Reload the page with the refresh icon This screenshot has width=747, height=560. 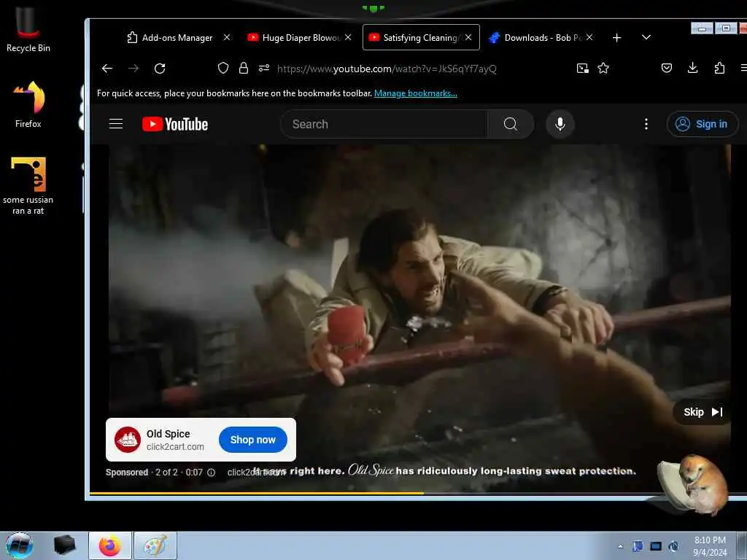click(160, 69)
